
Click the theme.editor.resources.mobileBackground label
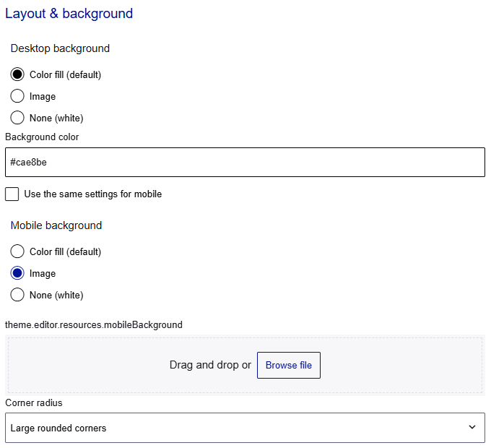pyautogui.click(x=94, y=324)
